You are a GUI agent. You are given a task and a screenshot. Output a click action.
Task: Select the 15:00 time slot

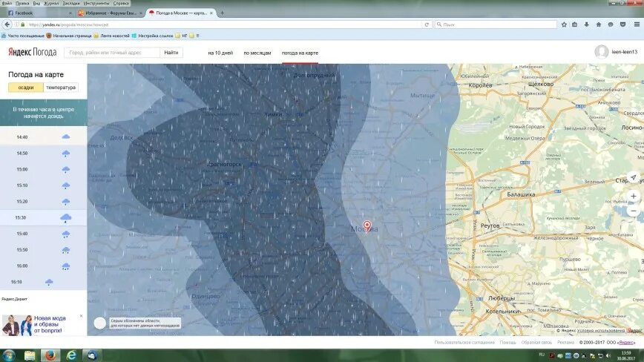pyautogui.click(x=43, y=169)
